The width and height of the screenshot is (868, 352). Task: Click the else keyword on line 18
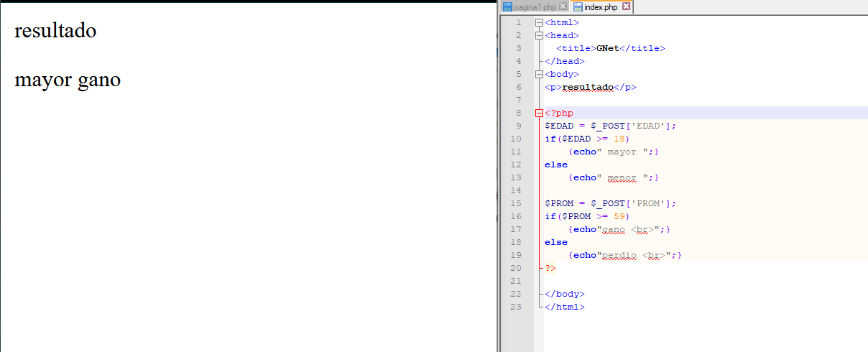(556, 243)
